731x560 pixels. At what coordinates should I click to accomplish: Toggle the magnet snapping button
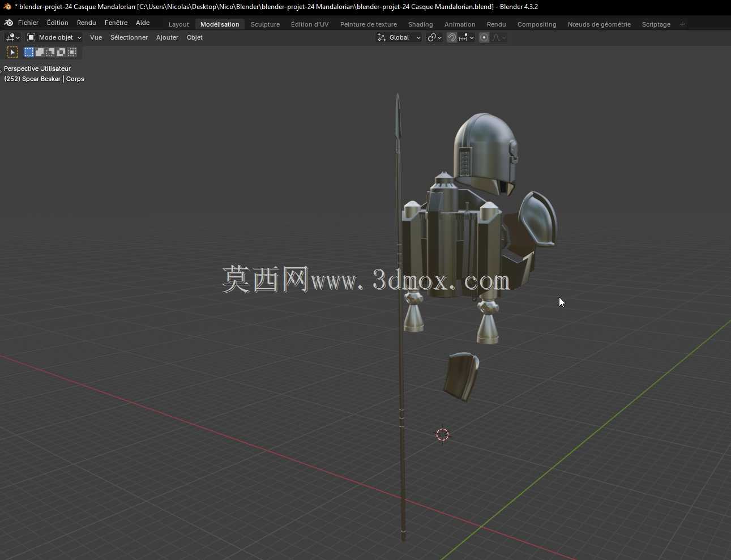452,37
